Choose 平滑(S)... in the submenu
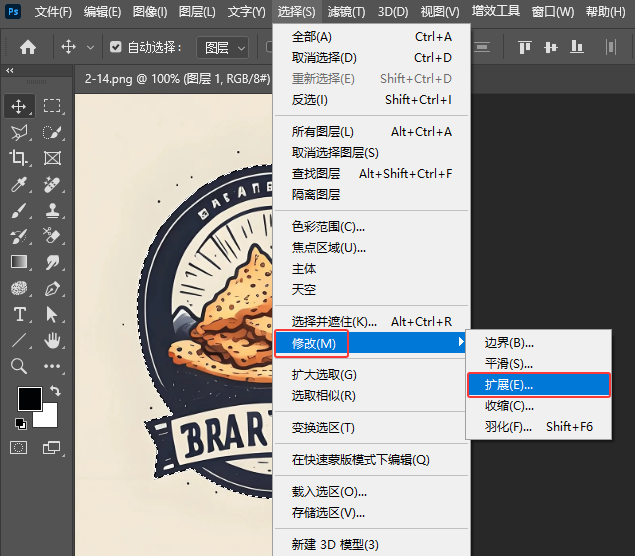Viewport: 635px width, 556px height. [x=539, y=364]
